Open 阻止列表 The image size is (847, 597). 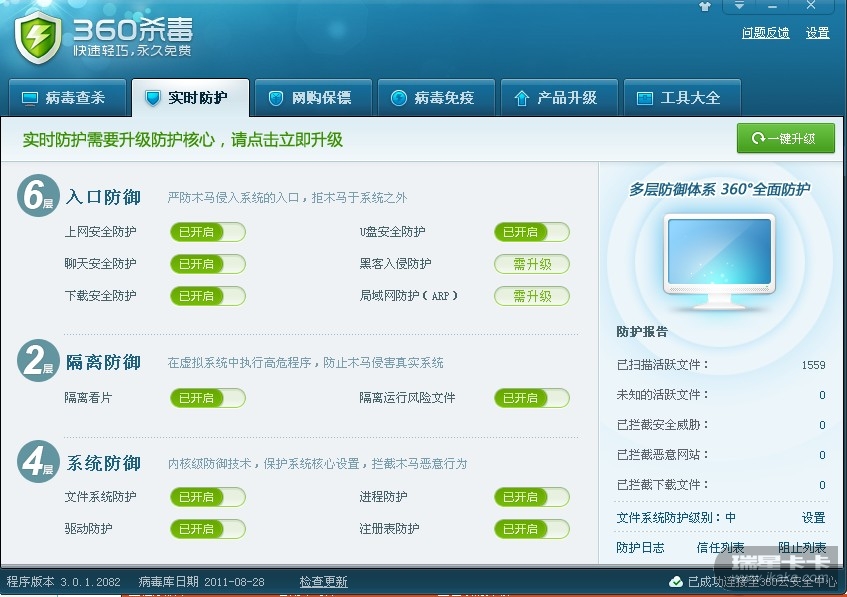tap(802, 548)
